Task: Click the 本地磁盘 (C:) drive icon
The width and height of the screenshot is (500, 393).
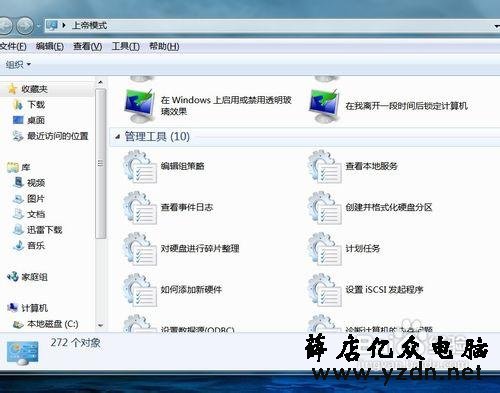Action: [18, 324]
